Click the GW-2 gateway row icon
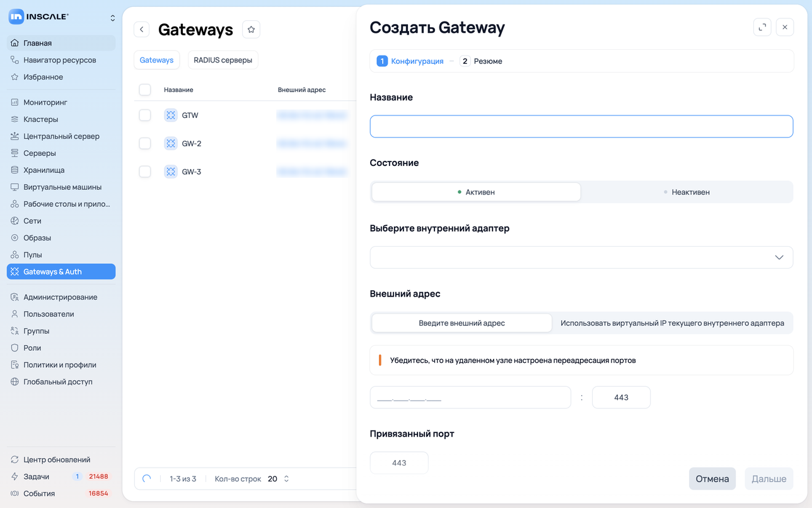 pos(171,143)
